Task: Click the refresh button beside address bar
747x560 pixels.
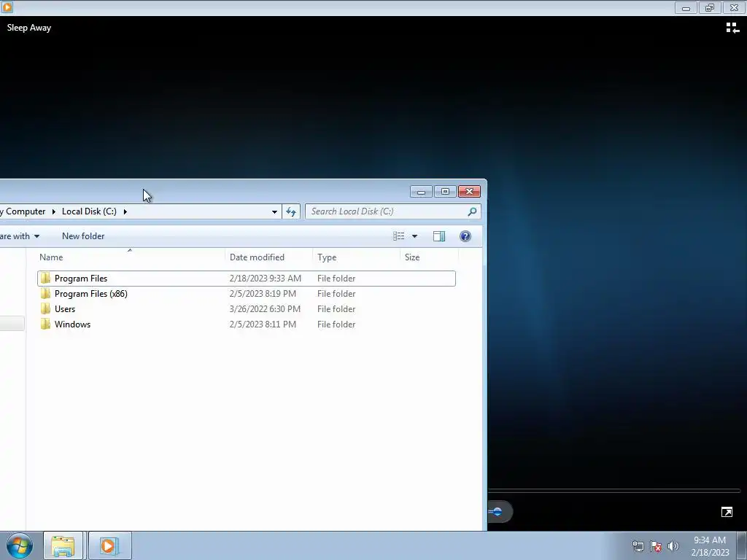Action: coord(291,211)
